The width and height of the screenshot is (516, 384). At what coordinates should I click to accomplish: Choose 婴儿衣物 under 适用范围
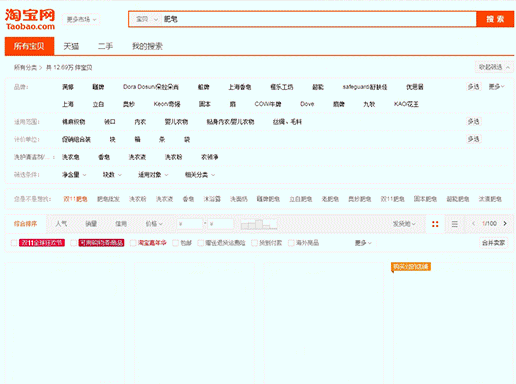[176, 122]
